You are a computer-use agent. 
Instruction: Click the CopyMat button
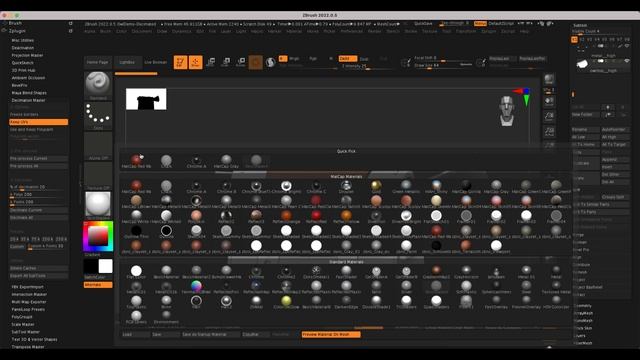point(255,334)
